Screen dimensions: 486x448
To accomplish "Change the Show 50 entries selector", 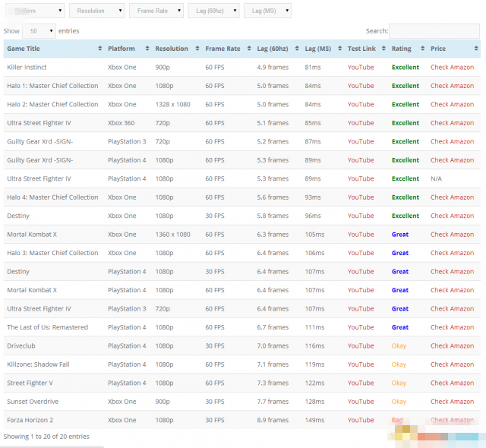I will [x=39, y=31].
